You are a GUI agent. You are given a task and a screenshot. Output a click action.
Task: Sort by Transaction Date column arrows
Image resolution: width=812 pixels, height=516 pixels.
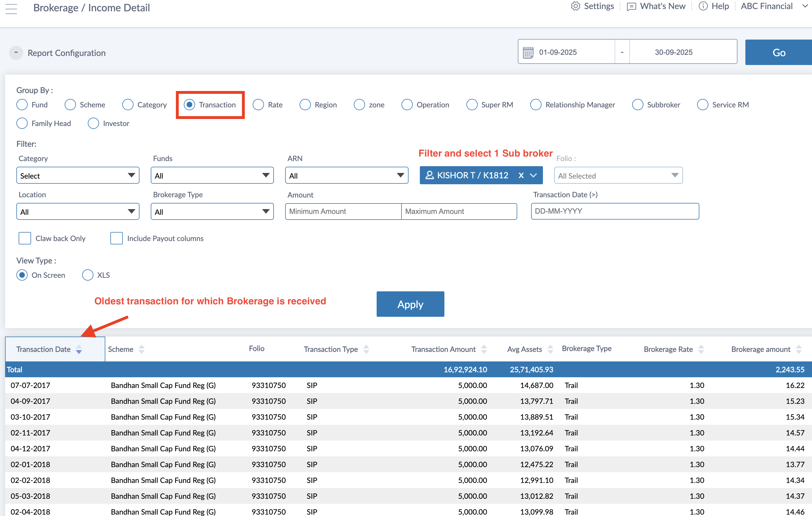click(x=78, y=349)
